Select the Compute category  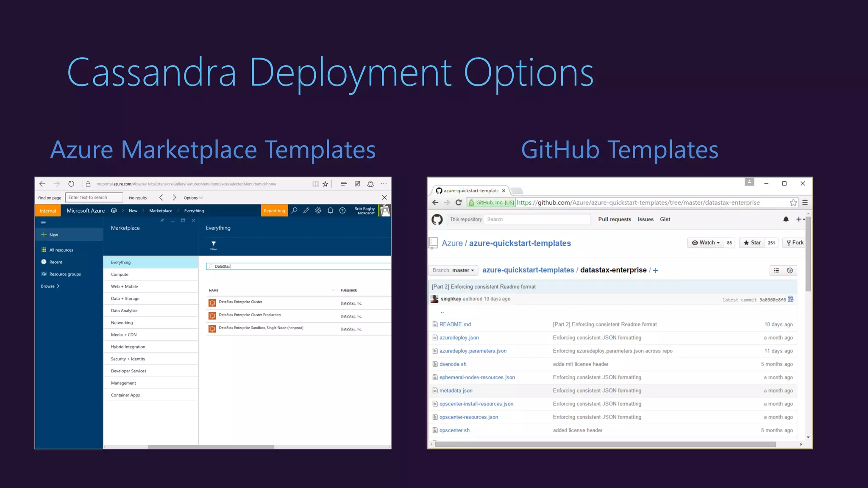[x=150, y=274]
